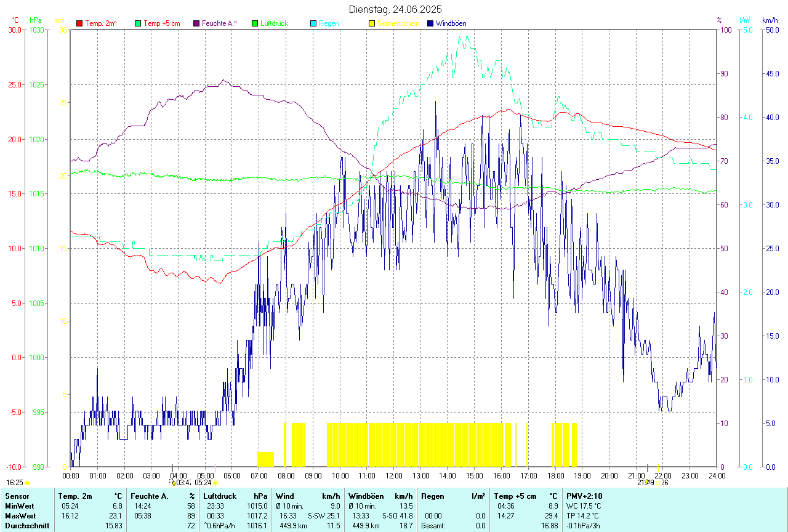The height and width of the screenshot is (532, 788).
Task: Click the Temp +5 cm legend color box
Action: pyautogui.click(x=138, y=23)
